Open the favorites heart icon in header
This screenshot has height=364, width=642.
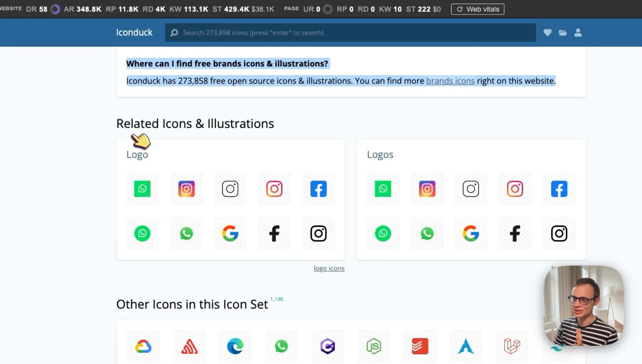[x=547, y=33]
